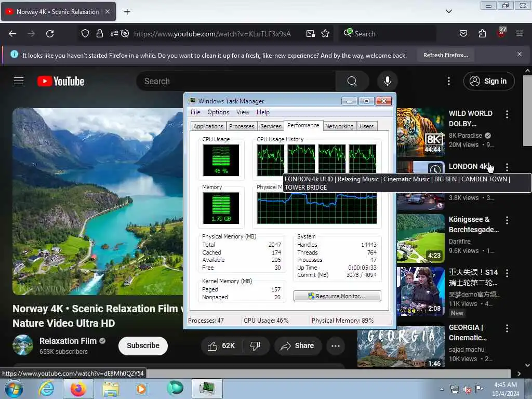Viewport: 532px width, 399px height.
Task: Open options for LONDON 4k video
Action: click(x=507, y=167)
